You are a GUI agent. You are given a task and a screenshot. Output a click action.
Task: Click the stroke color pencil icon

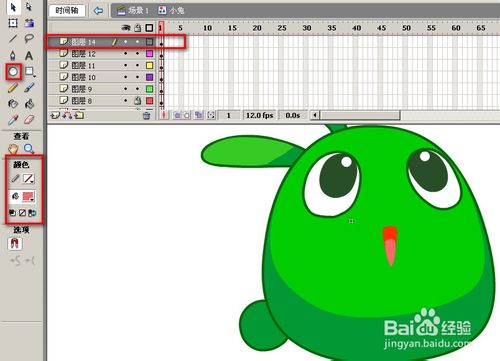click(15, 179)
